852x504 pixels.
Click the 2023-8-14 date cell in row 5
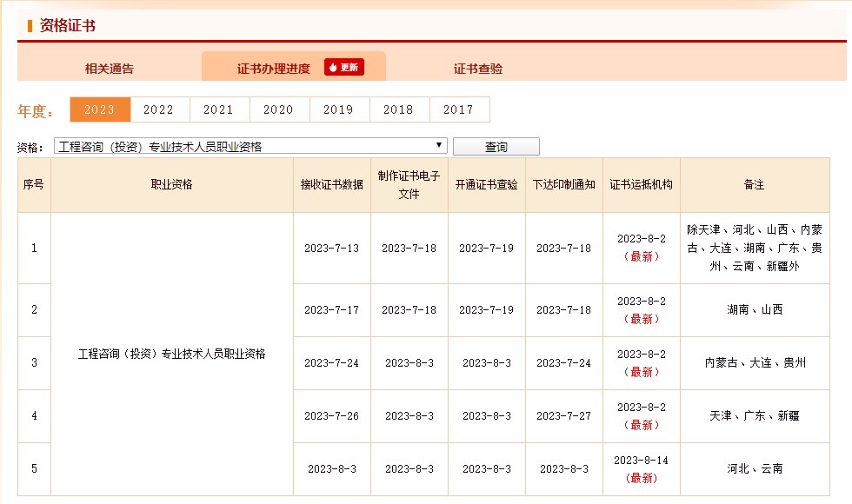point(641,460)
